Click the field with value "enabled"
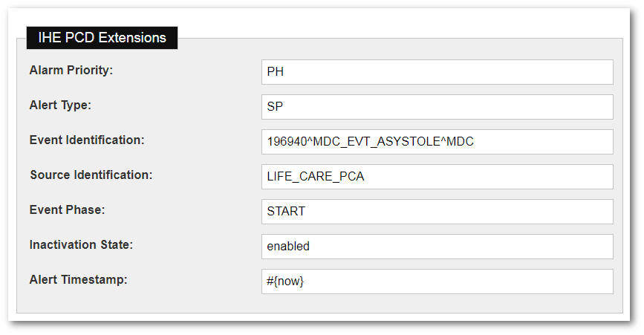Image resolution: width=644 pixels, height=335 pixels. (437, 247)
